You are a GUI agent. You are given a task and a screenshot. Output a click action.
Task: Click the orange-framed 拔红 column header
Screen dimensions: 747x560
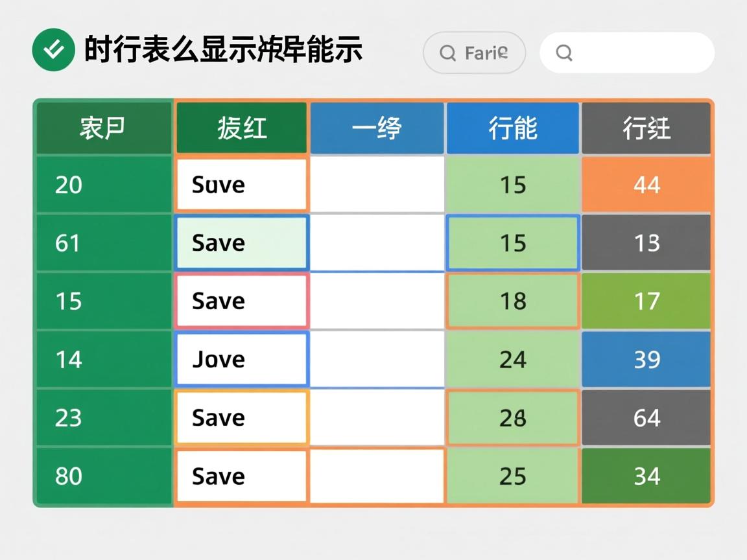point(241,128)
